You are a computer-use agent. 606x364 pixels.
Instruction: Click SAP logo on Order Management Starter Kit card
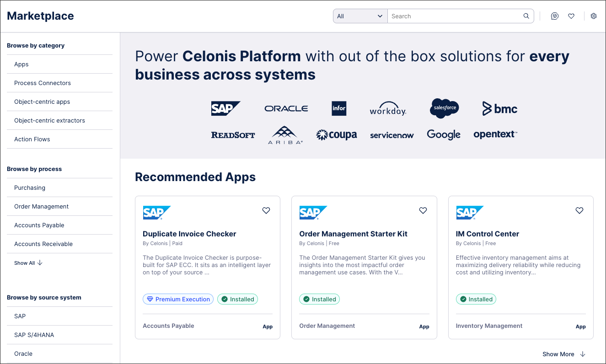point(313,213)
